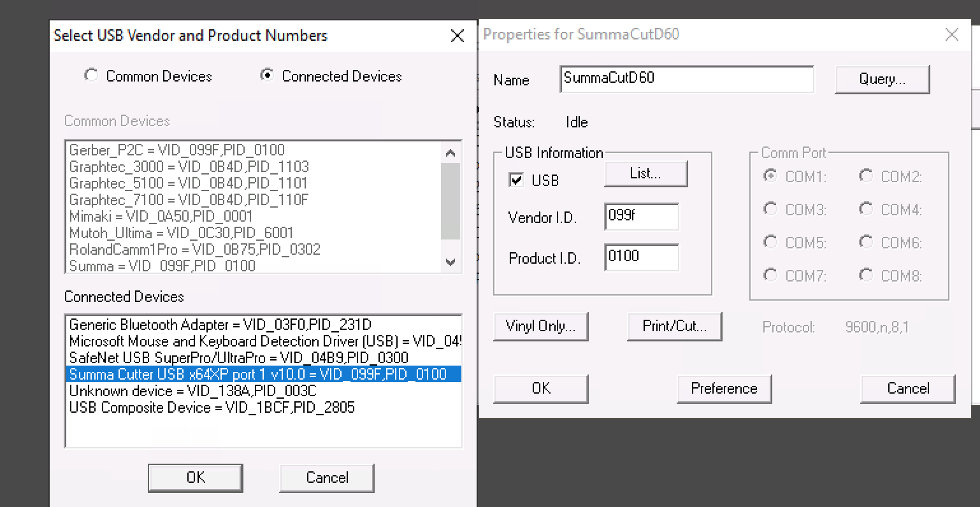Select Summa = VID_099F entry in Common Devices
The height and width of the screenshot is (507, 980).
[254, 266]
